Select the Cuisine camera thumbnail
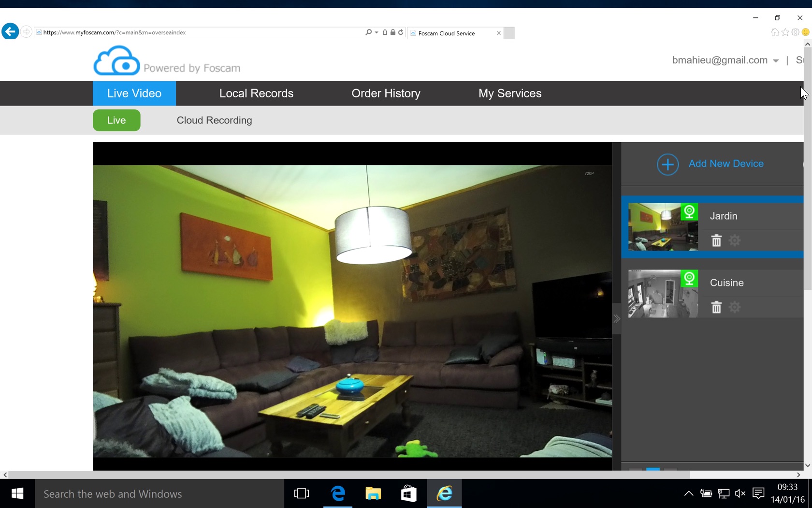 point(663,294)
